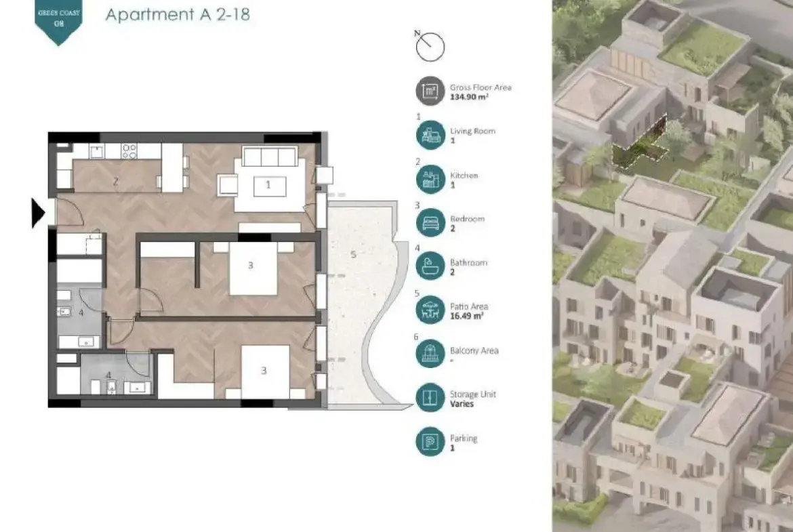Select the "Varies" storage value

tap(462, 403)
